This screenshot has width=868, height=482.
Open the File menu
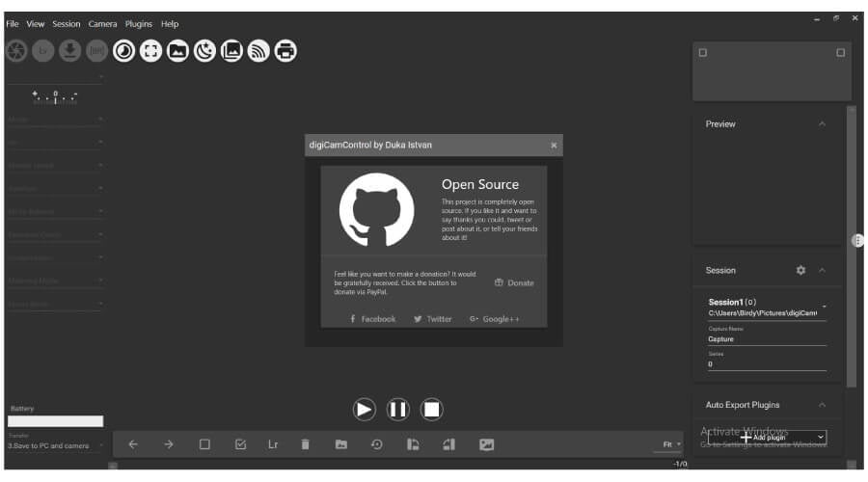tap(13, 24)
